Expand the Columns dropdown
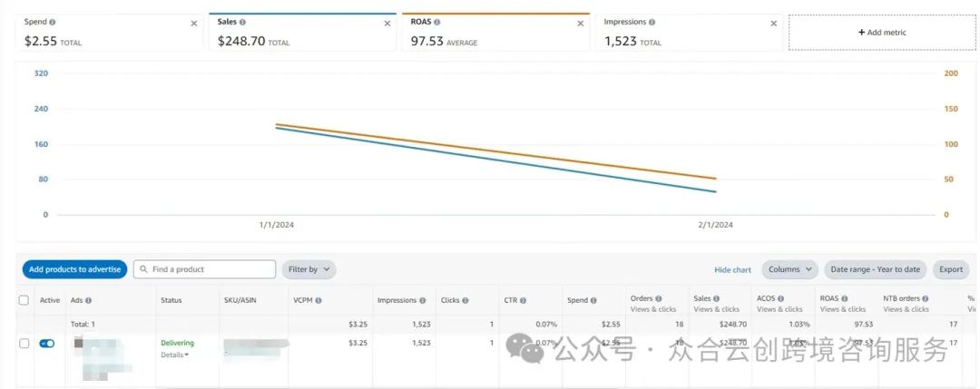The height and width of the screenshot is (389, 980). [x=789, y=269]
